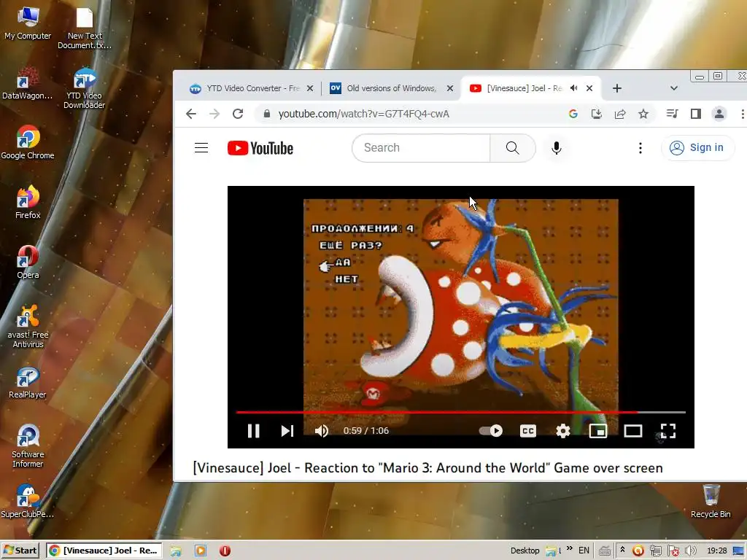Mute the tab via speaker icon
Image resolution: width=747 pixels, height=560 pixels.
pos(574,88)
